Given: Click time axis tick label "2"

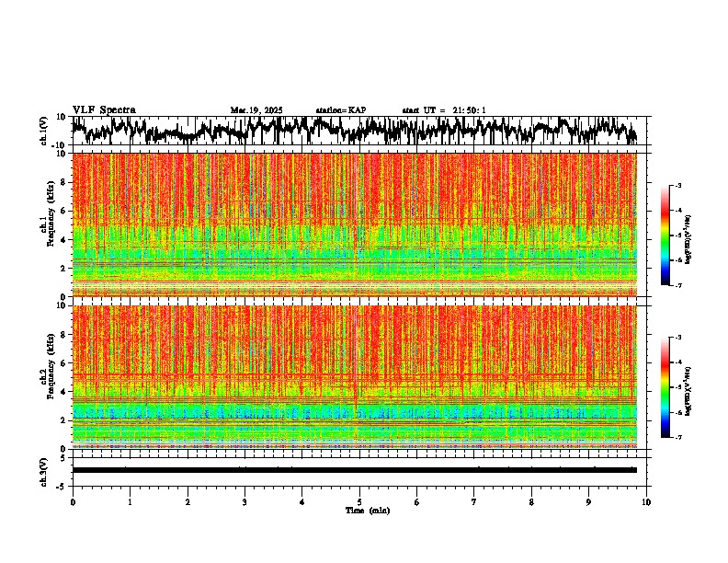Looking at the screenshot, I should click(x=188, y=502).
